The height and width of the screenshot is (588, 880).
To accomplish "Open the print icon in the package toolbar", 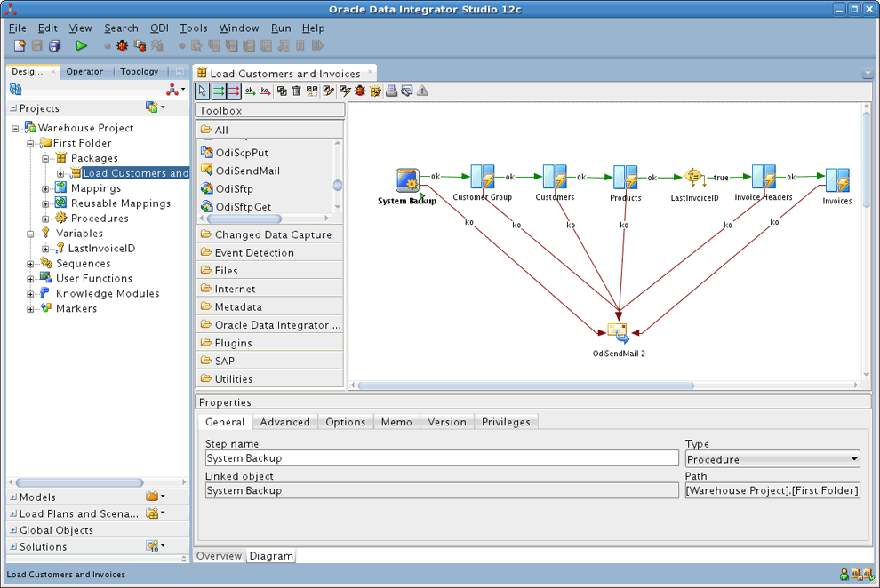I will [x=391, y=90].
